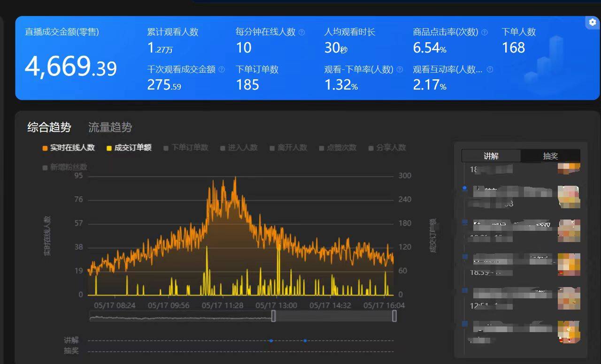Click help icon beside 观看互动率
Image resolution: width=601 pixels, height=364 pixels.
click(490, 69)
